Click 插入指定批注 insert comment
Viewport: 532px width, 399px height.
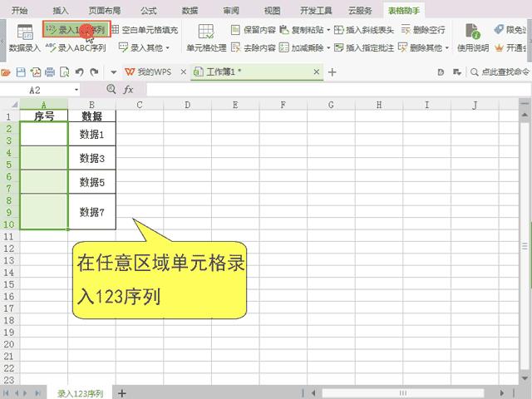tap(364, 48)
